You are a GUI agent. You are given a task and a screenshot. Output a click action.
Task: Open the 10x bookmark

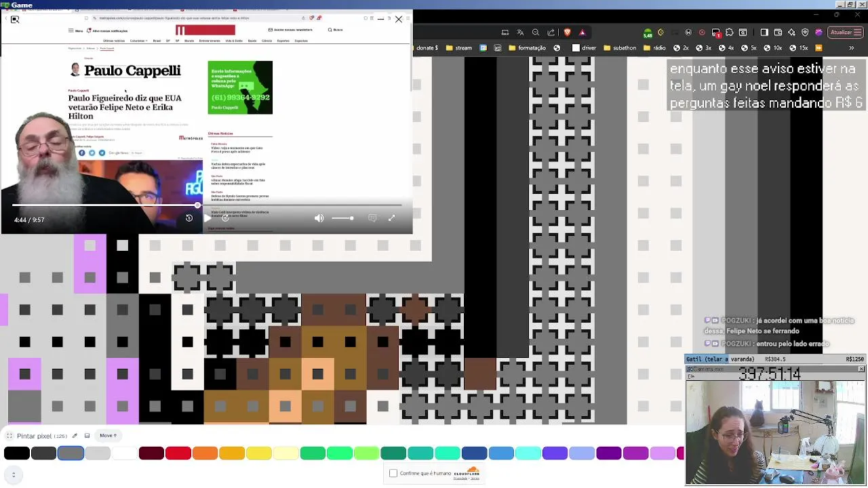[772, 48]
